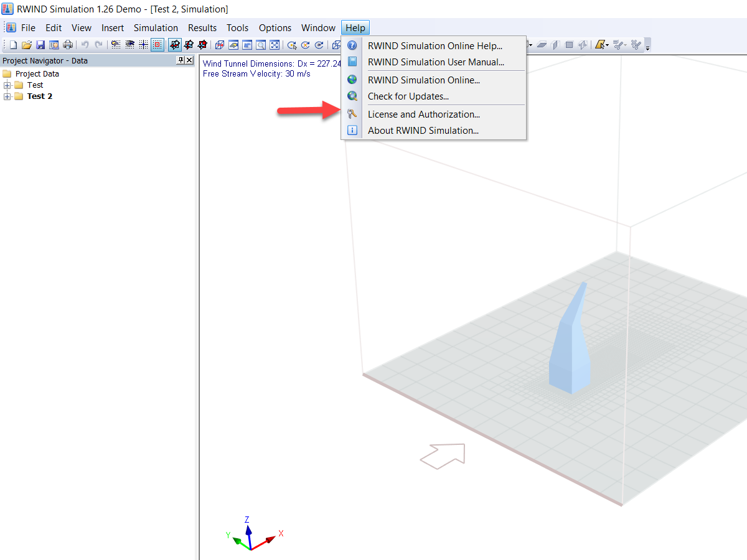Click the Open folder toolbar icon
This screenshot has width=747, height=560.
point(27,45)
